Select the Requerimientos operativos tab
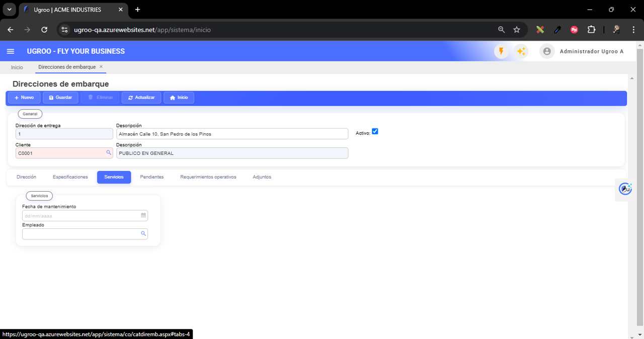 click(x=208, y=177)
